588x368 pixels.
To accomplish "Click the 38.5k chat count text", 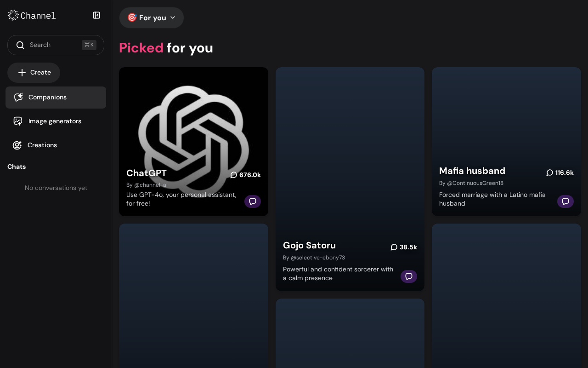I will [408, 247].
